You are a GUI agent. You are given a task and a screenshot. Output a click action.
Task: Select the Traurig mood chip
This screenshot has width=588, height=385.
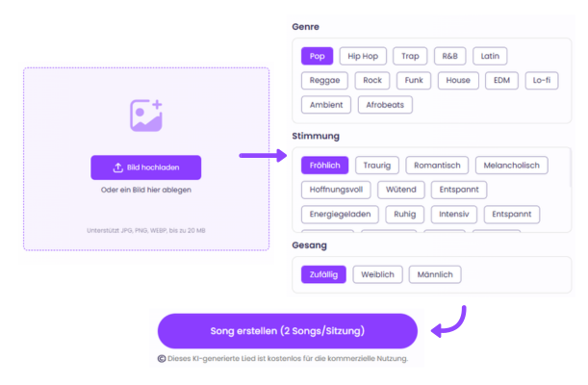click(376, 166)
